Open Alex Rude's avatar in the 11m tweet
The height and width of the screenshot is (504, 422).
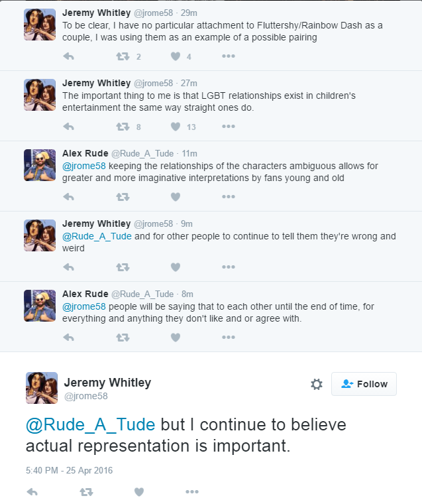point(39,165)
